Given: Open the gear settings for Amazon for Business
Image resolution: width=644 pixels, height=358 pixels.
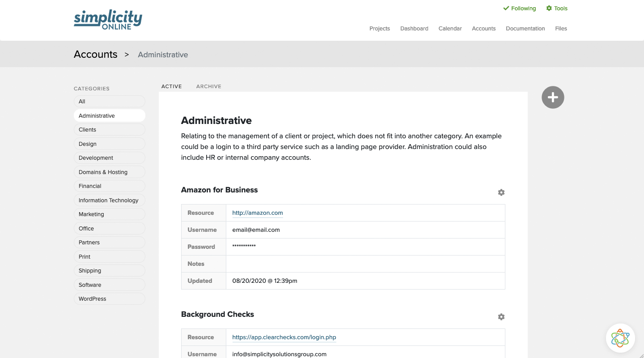Looking at the screenshot, I should (x=501, y=192).
